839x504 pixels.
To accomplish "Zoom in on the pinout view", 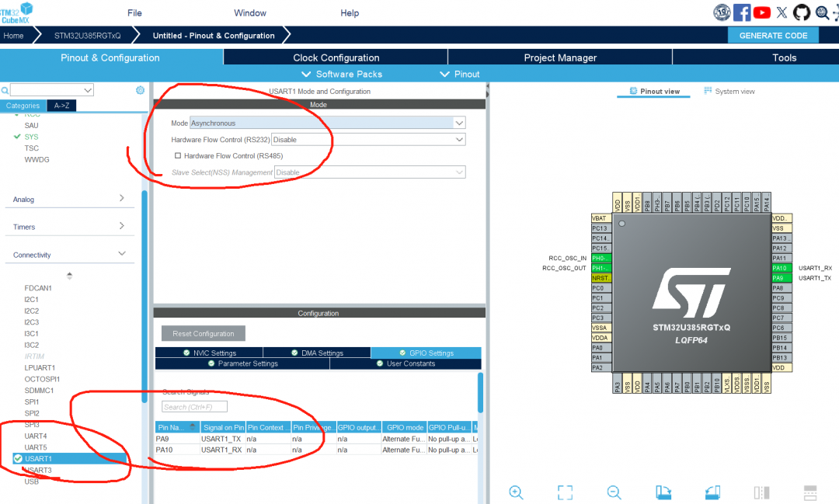I will pyautogui.click(x=516, y=492).
